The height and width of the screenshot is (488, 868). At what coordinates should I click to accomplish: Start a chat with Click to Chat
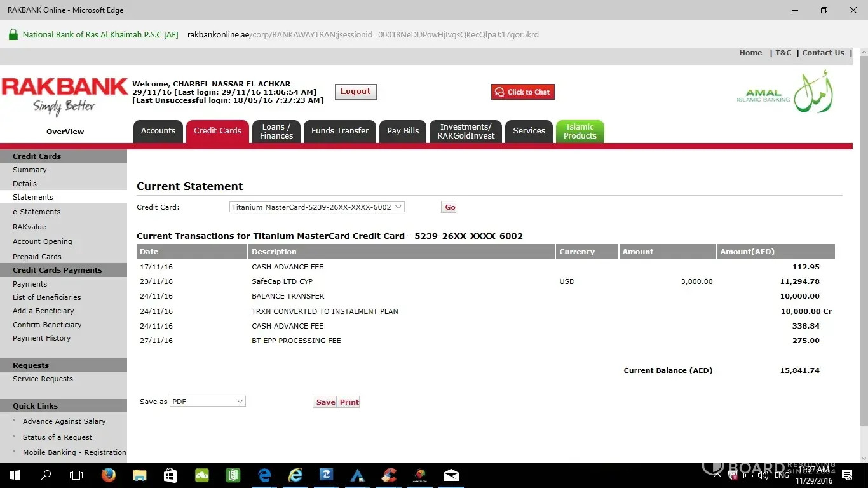[x=523, y=92]
